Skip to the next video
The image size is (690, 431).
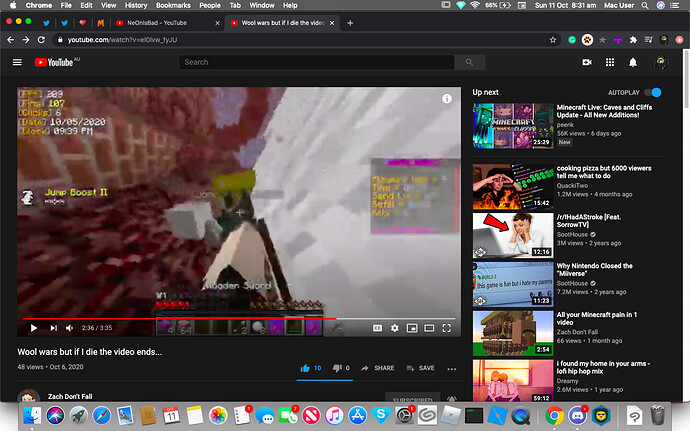[x=53, y=328]
